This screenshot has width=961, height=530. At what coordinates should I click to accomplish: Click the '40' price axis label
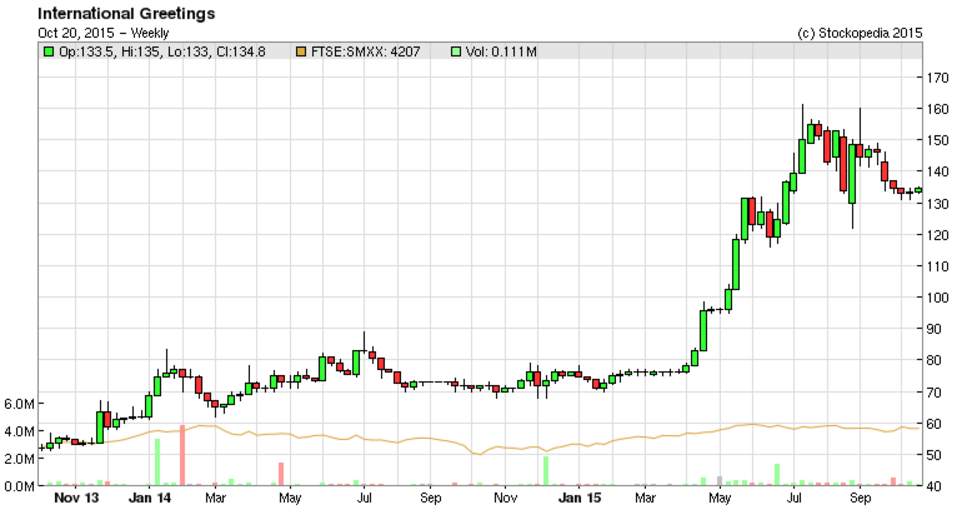934,486
